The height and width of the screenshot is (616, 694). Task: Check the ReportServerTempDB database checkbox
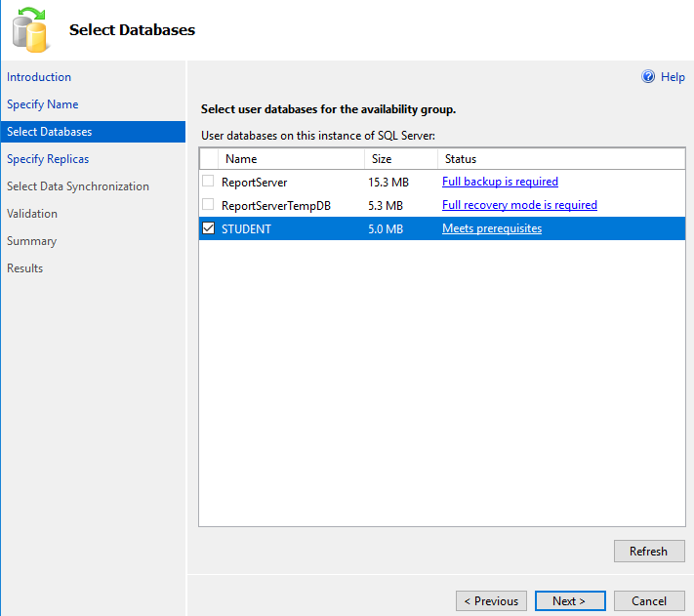pos(208,205)
